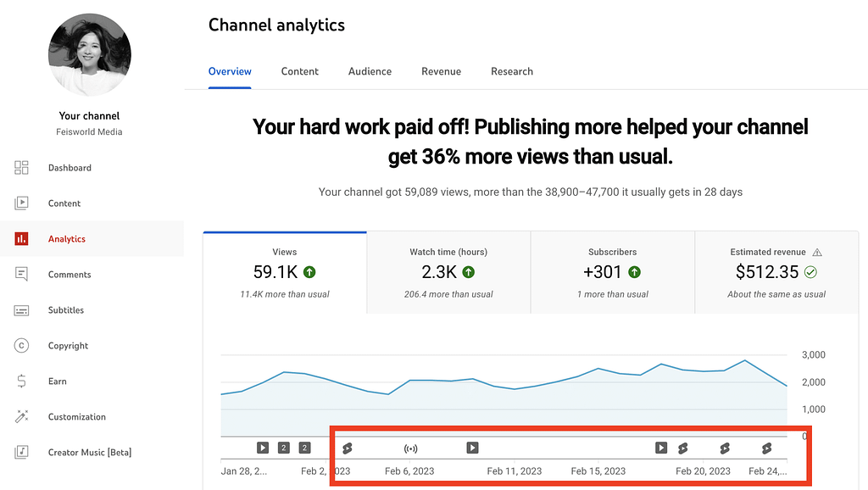Open Customization magic wand icon
This screenshot has height=490, width=868.
[22, 417]
